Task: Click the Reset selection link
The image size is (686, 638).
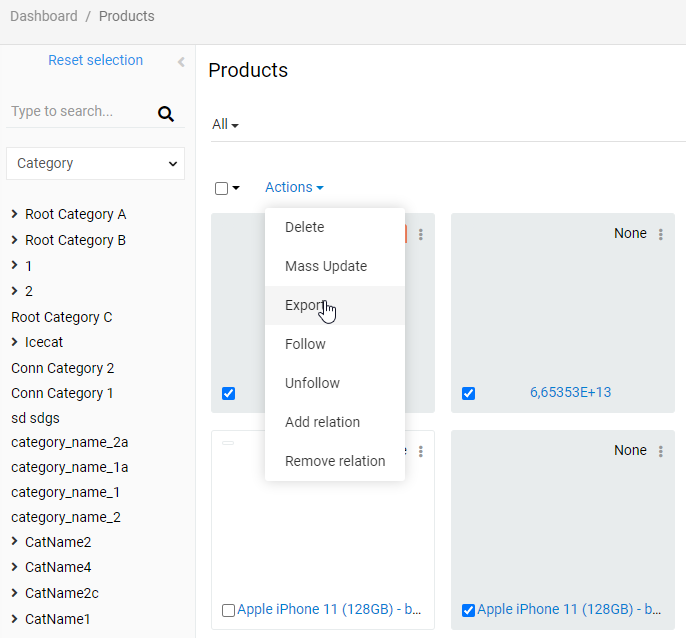Action: pos(95,60)
